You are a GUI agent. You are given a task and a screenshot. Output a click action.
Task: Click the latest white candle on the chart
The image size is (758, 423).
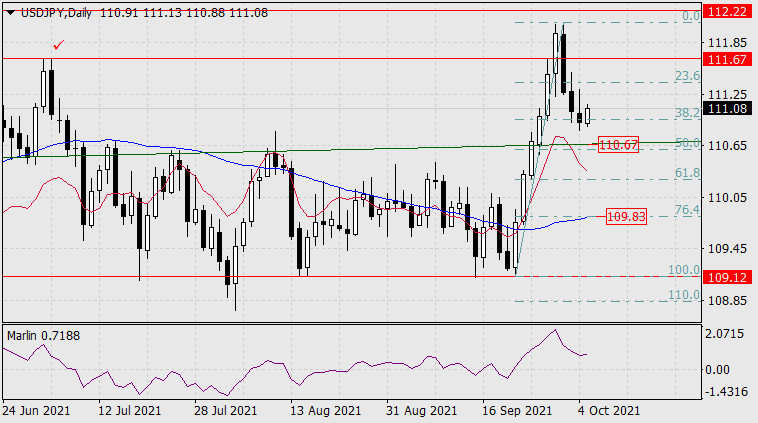[x=587, y=116]
